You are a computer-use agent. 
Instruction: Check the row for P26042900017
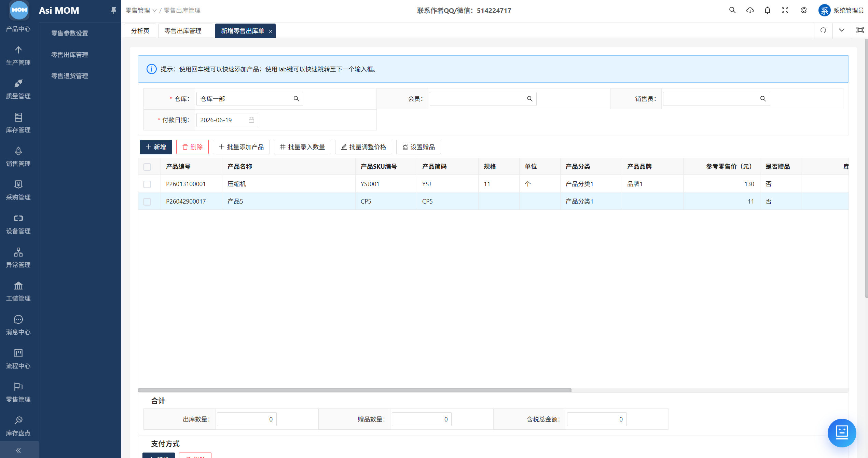(x=147, y=202)
